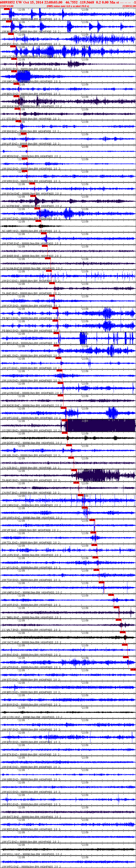Select the UW LOC EHZ trace label
This screenshot has width=136, height=868.
(x=31, y=56)
